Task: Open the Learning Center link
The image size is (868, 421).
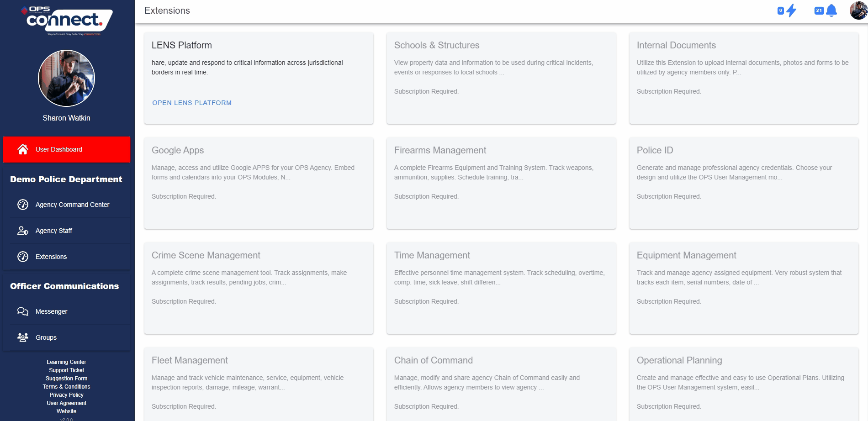Action: (66, 362)
